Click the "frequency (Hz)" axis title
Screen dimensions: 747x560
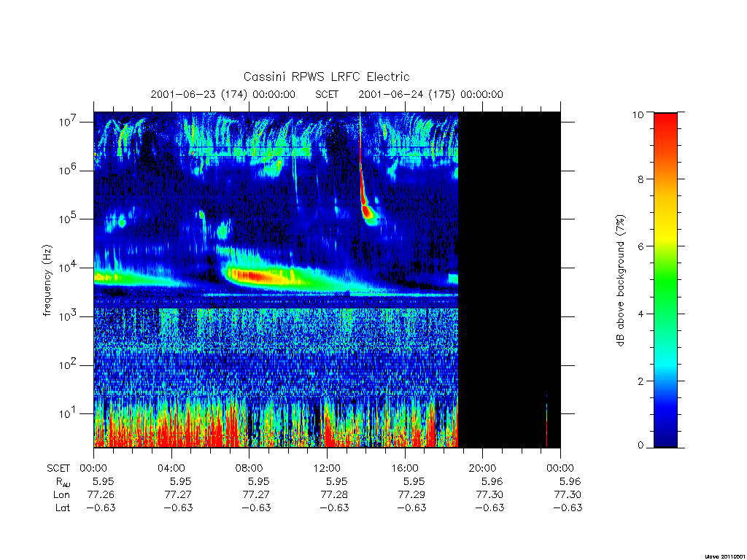click(x=47, y=280)
